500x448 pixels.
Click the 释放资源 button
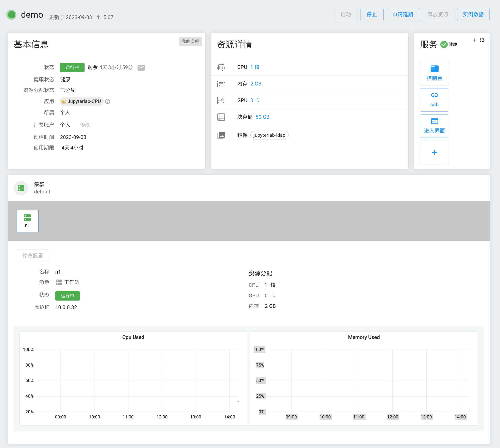pyautogui.click(x=438, y=15)
